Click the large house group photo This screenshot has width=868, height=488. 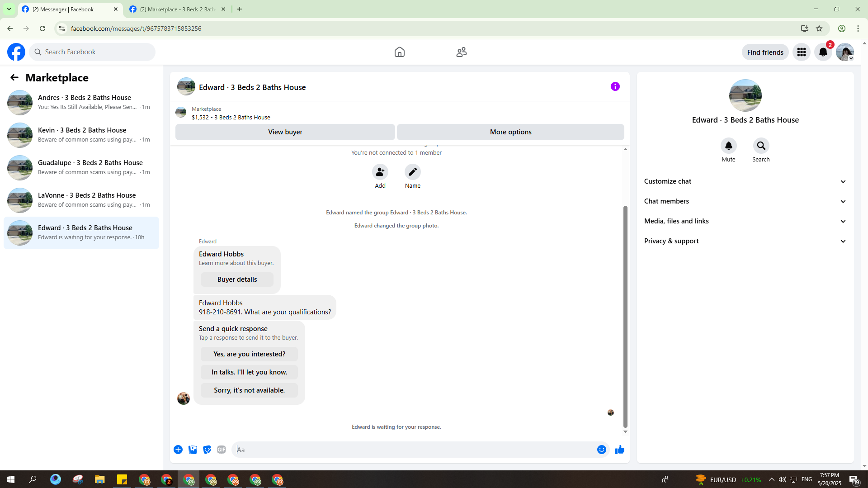pos(745,95)
